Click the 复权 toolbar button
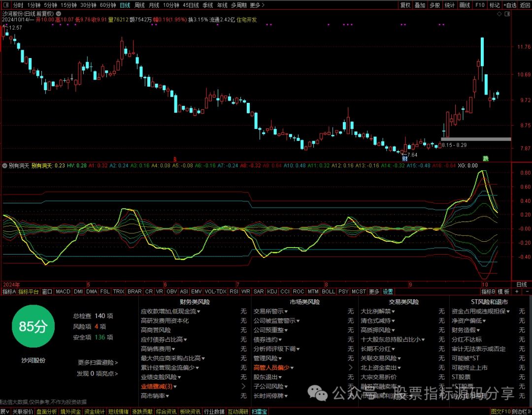 click(x=405, y=5)
